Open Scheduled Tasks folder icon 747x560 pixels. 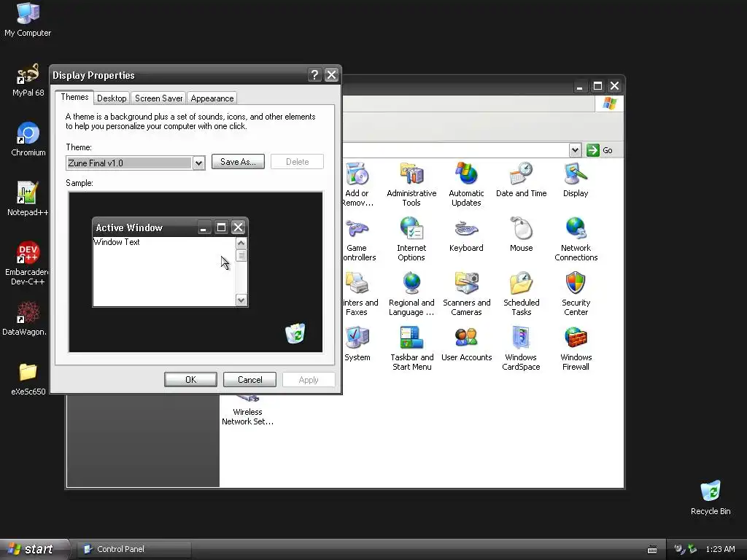pyautogui.click(x=521, y=294)
